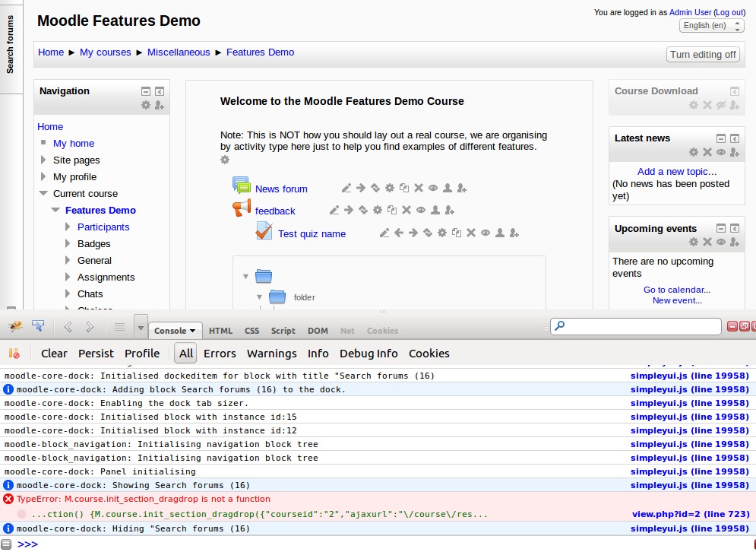756x552 pixels.
Task: Edit Test quiz name title with pencil
Action: click(x=384, y=233)
